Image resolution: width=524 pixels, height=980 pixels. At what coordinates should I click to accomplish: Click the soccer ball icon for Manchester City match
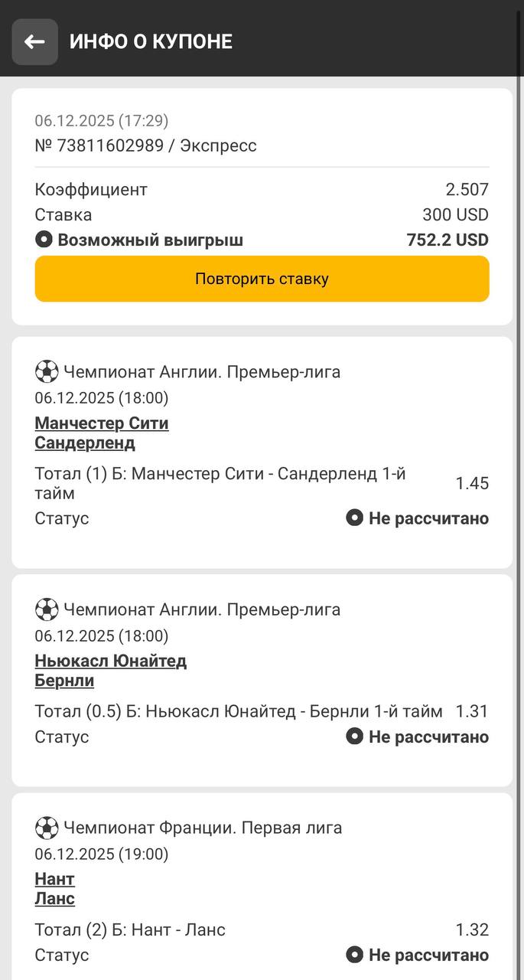click(x=47, y=372)
